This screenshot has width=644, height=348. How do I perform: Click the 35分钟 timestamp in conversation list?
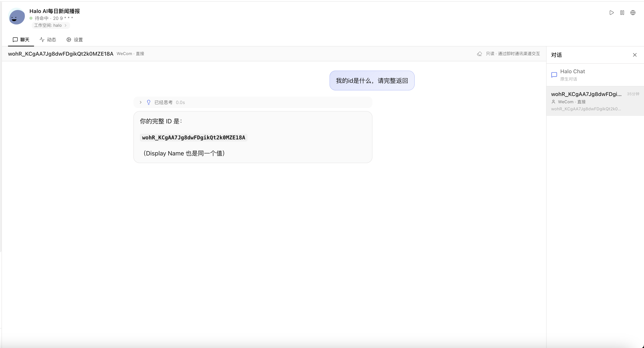coord(633,94)
